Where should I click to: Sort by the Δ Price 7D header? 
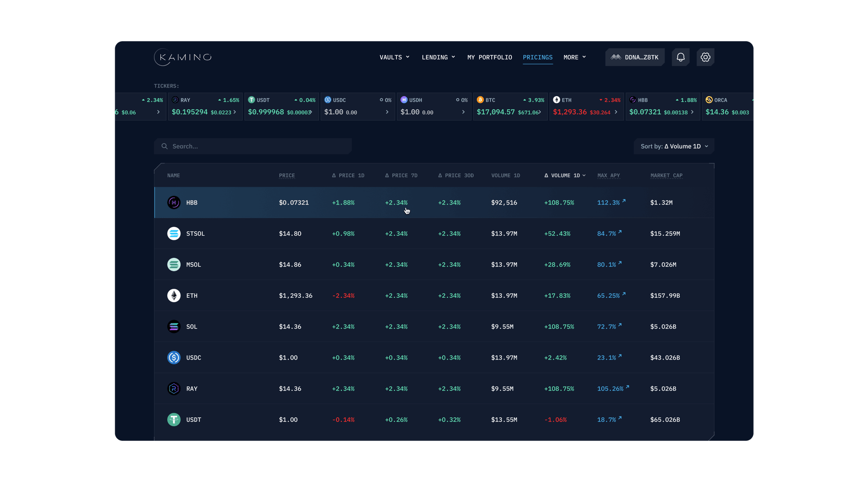pyautogui.click(x=401, y=176)
